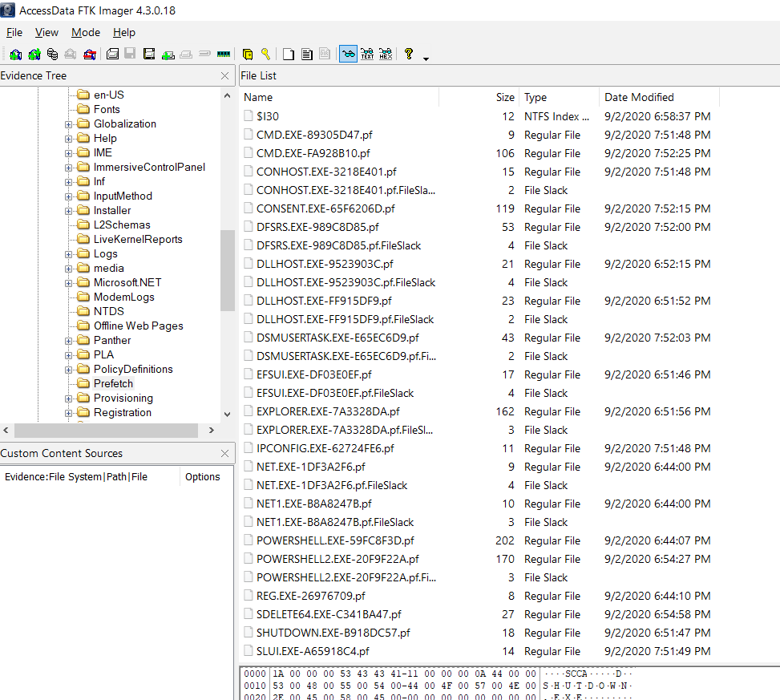Select the NTDS folder in Evidence Tree
Screen dimensions: 780x700
point(108,311)
